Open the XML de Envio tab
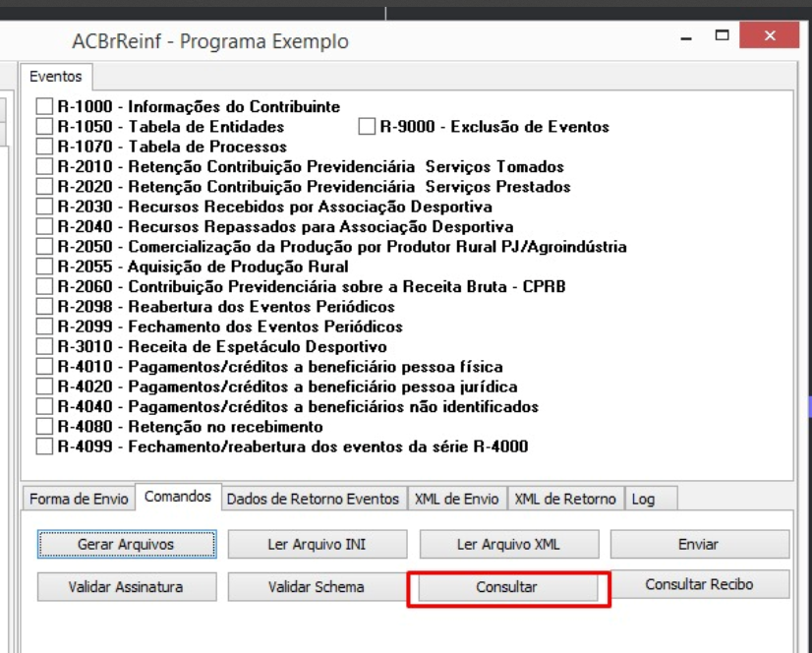Viewport: 812px width, 653px height. [457, 499]
